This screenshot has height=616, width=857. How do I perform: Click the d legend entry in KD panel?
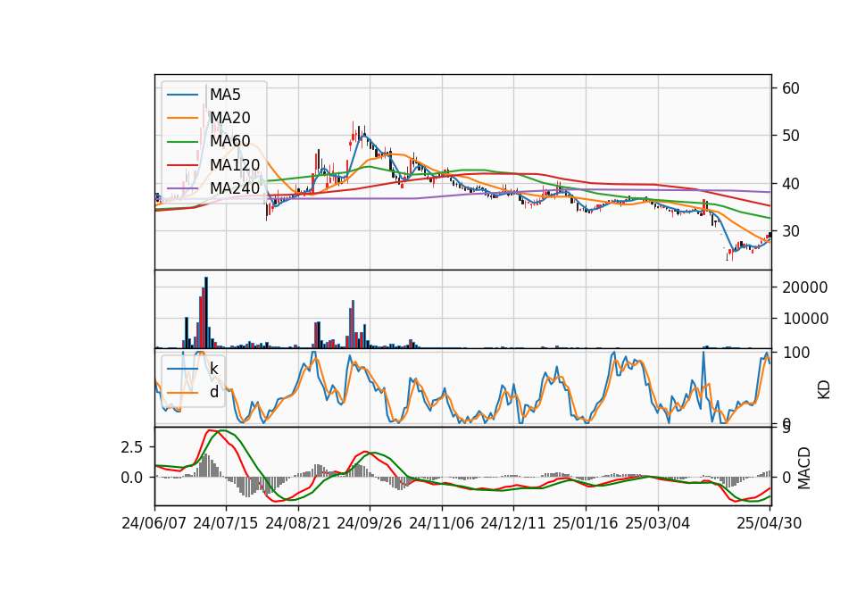click(214, 391)
